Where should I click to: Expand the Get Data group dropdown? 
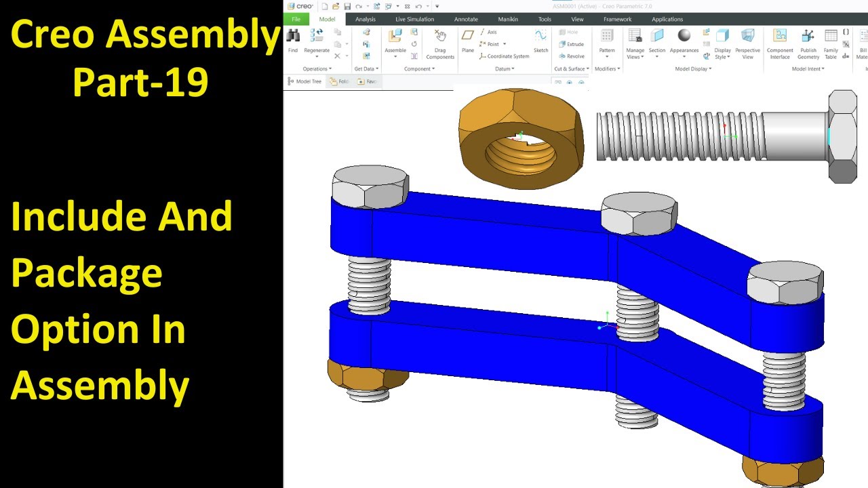coord(366,68)
